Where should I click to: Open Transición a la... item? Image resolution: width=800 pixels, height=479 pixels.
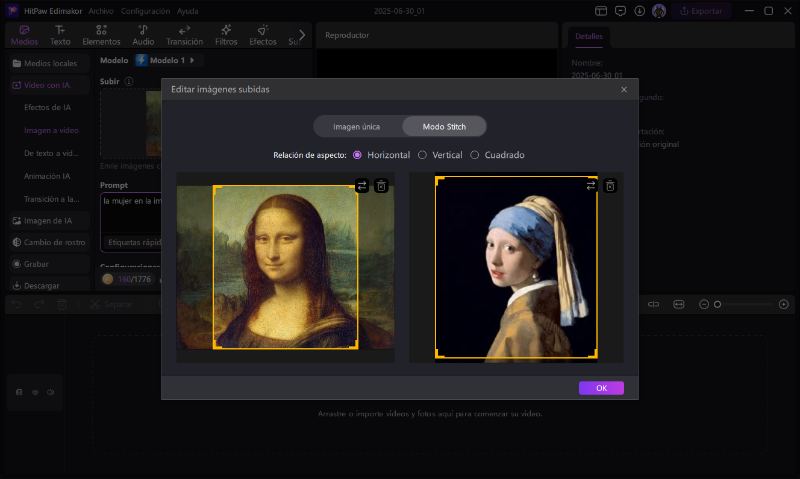click(x=52, y=199)
